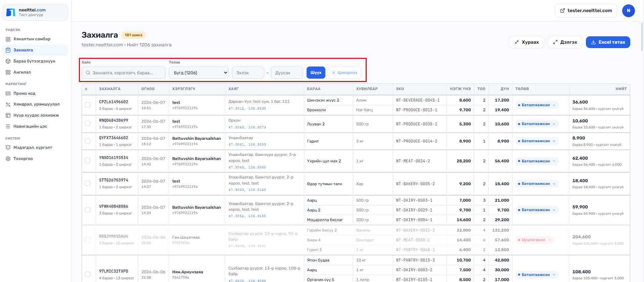Tick checkbox for order VFWK40848086
The image size is (644, 282).
point(88,210)
